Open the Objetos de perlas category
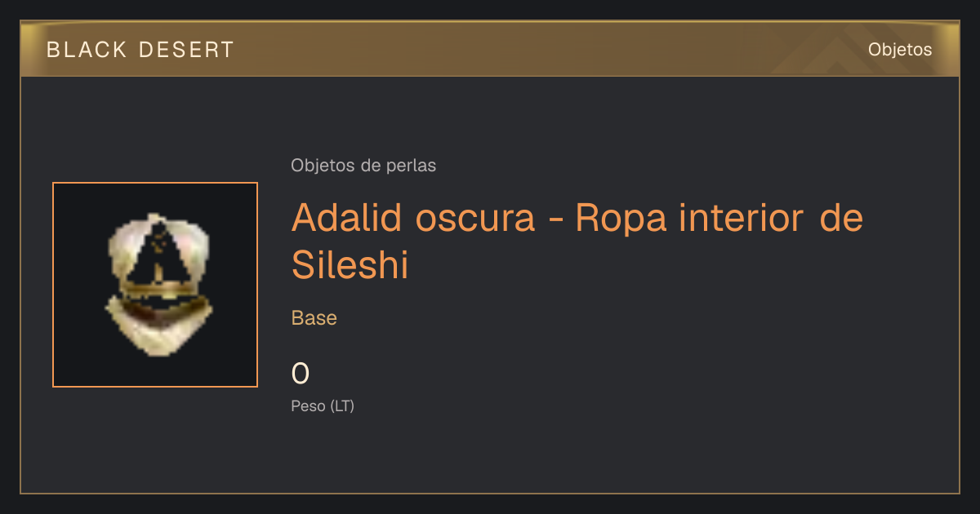The width and height of the screenshot is (980, 514). click(363, 166)
